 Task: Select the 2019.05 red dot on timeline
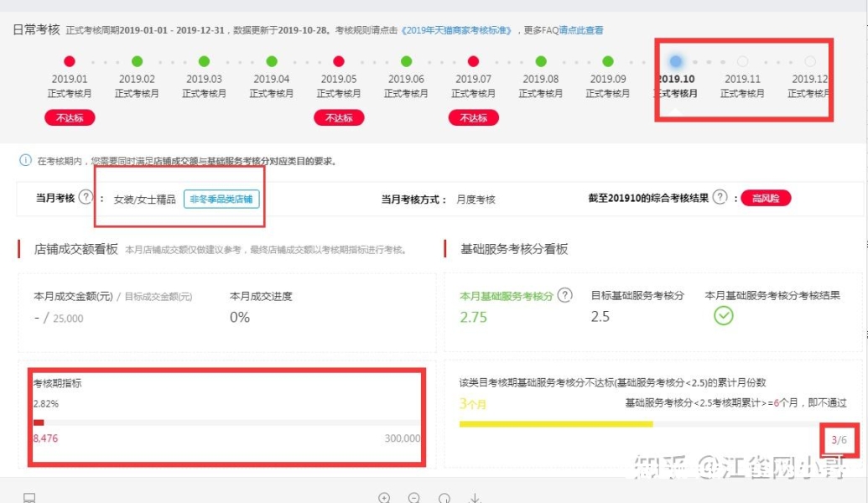pyautogui.click(x=339, y=61)
